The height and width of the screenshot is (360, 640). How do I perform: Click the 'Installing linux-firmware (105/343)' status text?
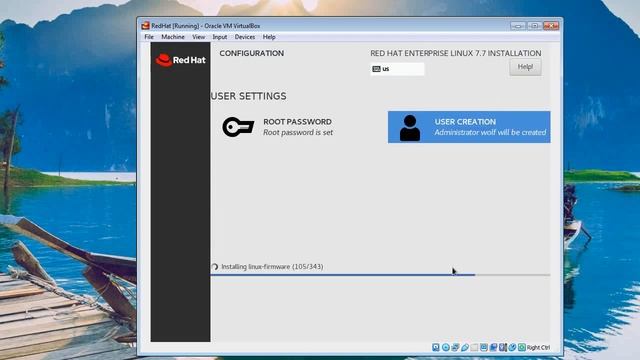point(272,267)
